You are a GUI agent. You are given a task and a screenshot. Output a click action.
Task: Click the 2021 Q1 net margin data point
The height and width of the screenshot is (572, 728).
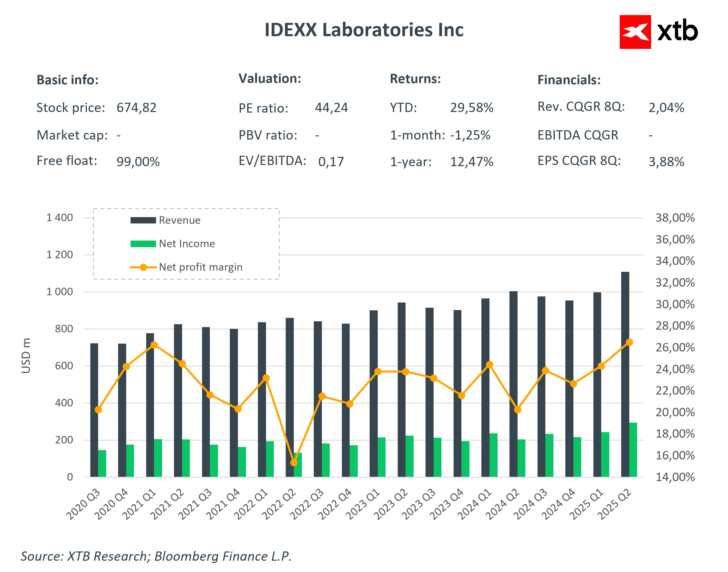click(154, 345)
